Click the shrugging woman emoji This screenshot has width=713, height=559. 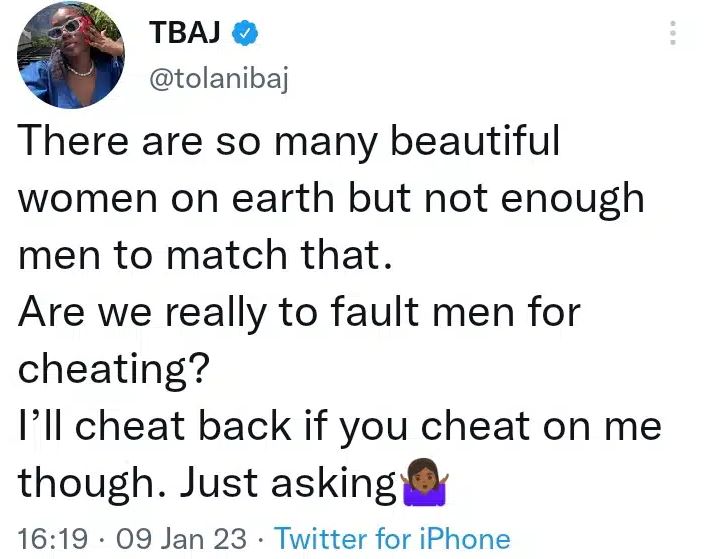pos(422,486)
